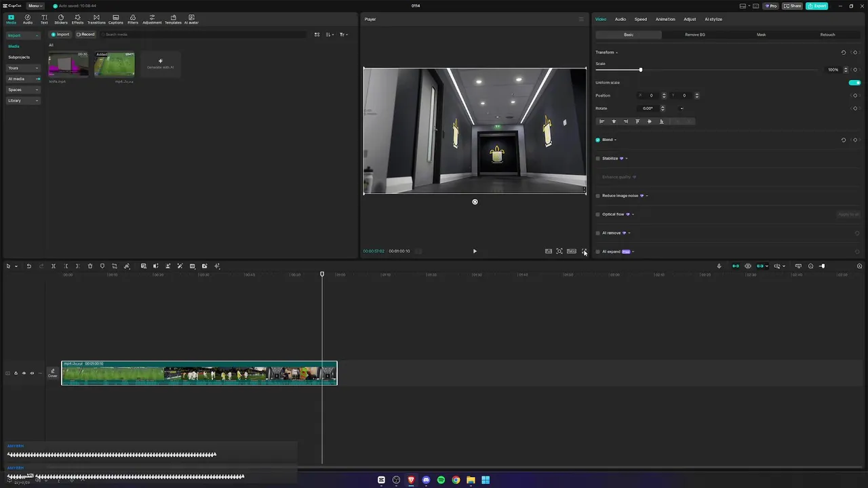This screenshot has width=868, height=488.
Task: Click the Blend reset icon
Action: 844,140
